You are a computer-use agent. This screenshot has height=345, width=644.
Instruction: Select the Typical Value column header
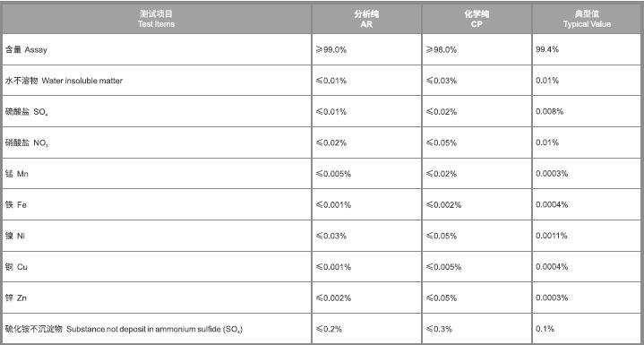[x=587, y=19]
